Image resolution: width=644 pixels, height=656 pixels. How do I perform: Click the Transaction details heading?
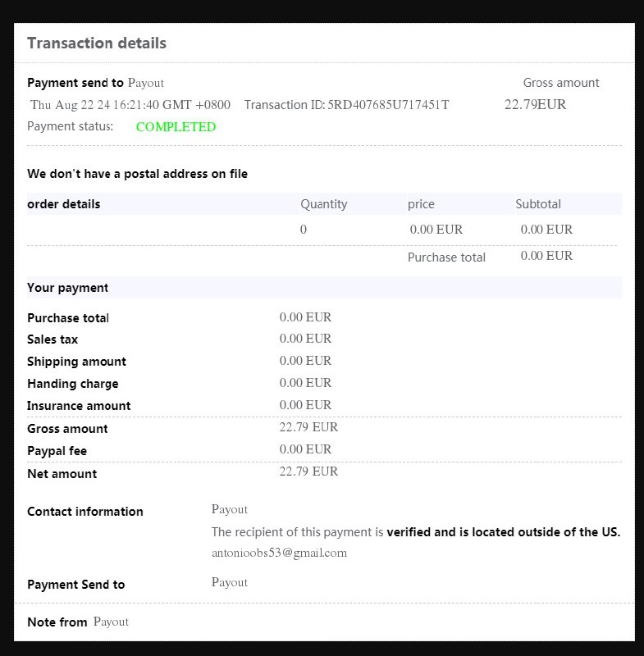click(x=97, y=43)
